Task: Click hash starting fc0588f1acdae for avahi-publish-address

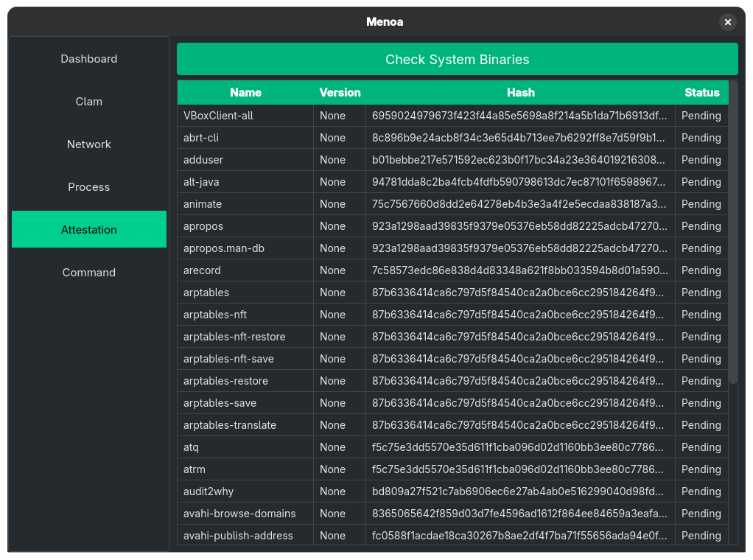Action: point(519,536)
